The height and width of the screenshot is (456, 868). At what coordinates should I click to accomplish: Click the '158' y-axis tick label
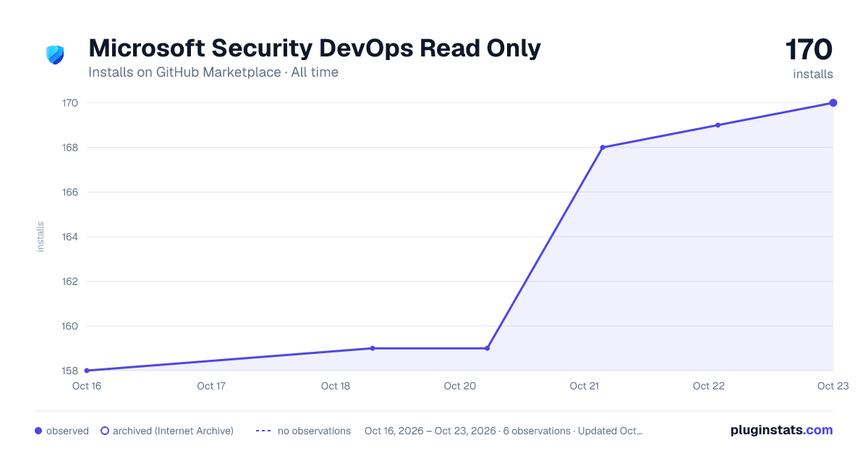[69, 371]
